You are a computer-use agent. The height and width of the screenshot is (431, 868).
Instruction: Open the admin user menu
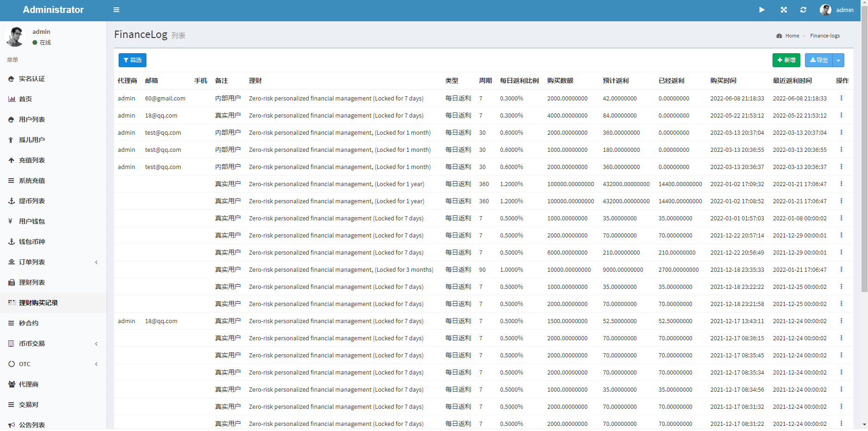pyautogui.click(x=837, y=10)
